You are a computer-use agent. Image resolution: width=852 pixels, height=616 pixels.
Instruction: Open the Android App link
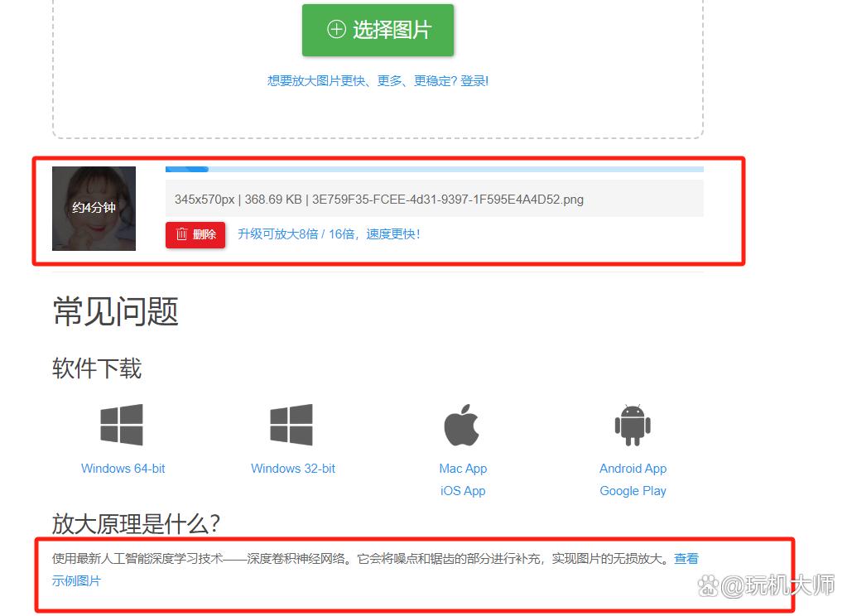[x=633, y=469]
